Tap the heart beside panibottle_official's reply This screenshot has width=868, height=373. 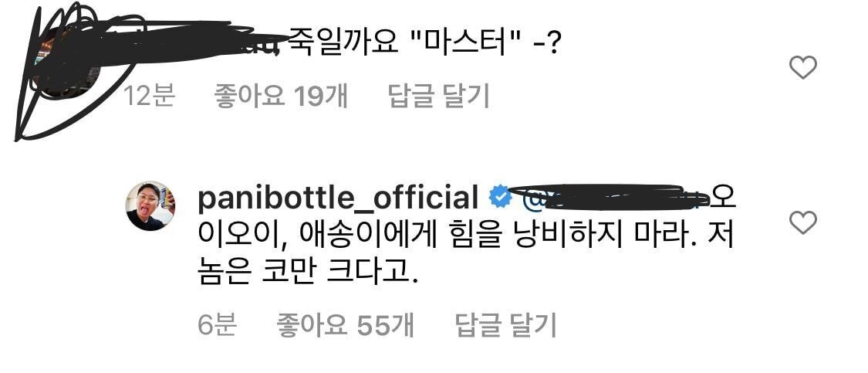pos(802,222)
